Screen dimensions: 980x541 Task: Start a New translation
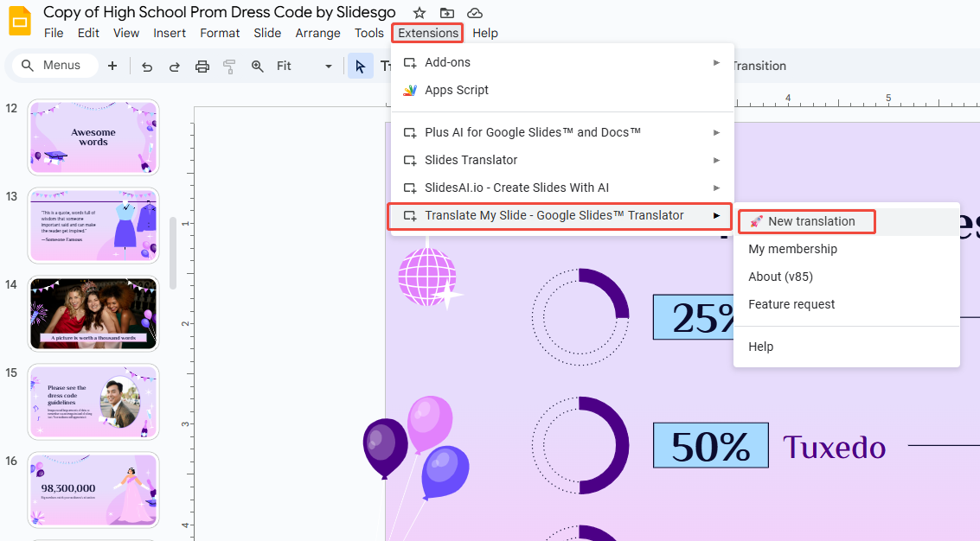tap(810, 221)
